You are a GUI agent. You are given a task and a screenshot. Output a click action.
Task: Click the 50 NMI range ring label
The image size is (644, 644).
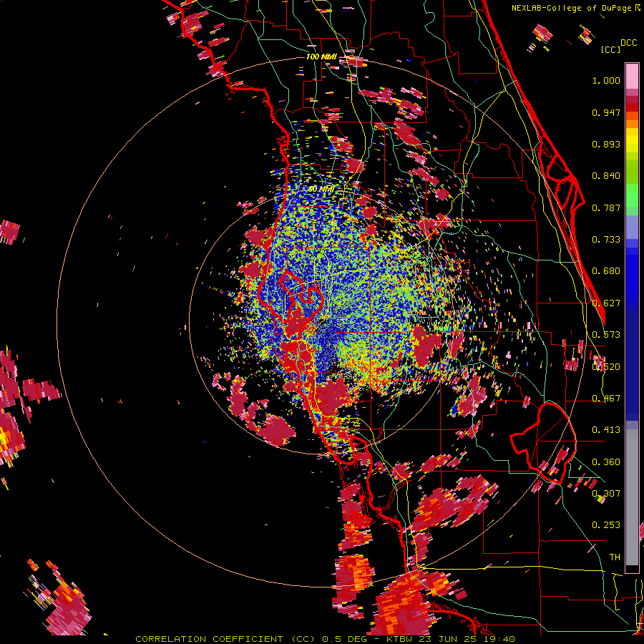tap(321, 190)
